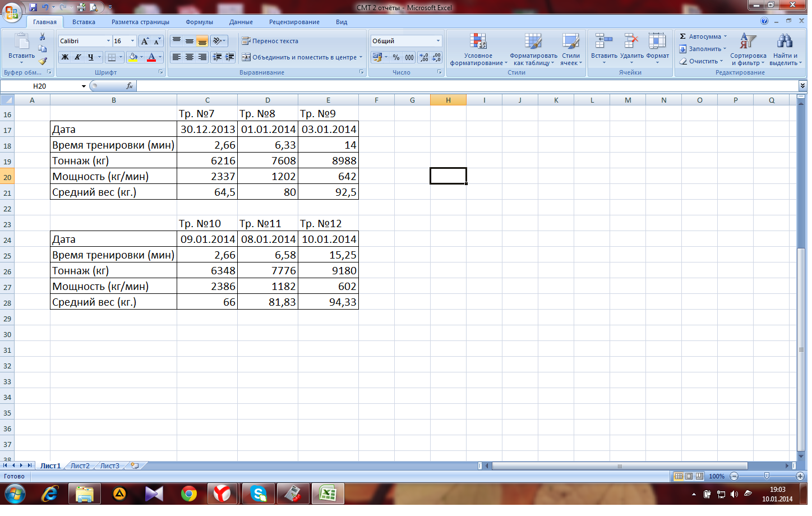Click the insert function fx icon

130,86
